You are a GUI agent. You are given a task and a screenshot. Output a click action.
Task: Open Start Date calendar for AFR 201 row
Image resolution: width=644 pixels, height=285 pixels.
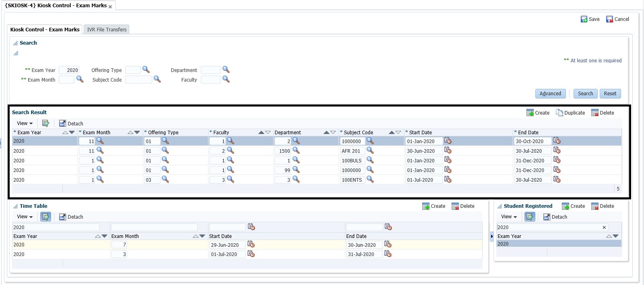(448, 151)
